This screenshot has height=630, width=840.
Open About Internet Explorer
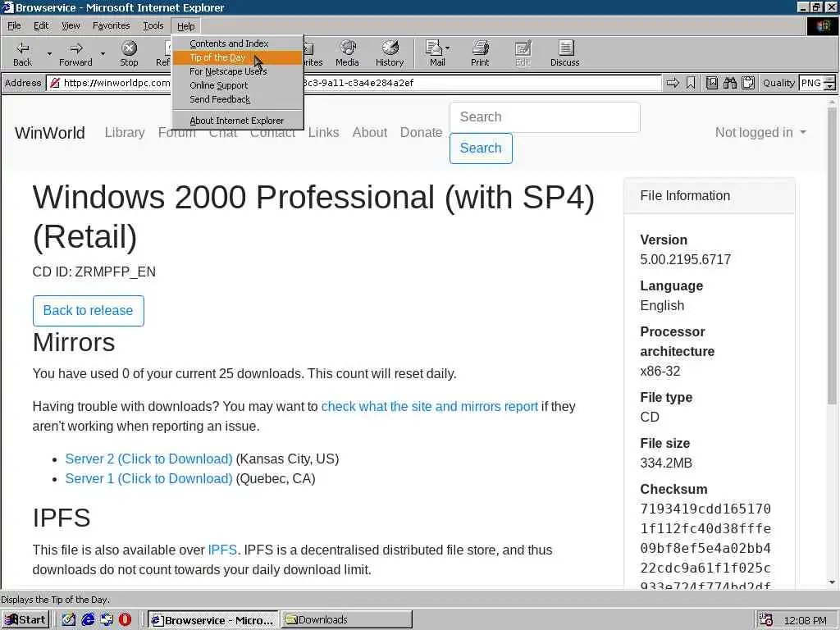[x=238, y=121]
